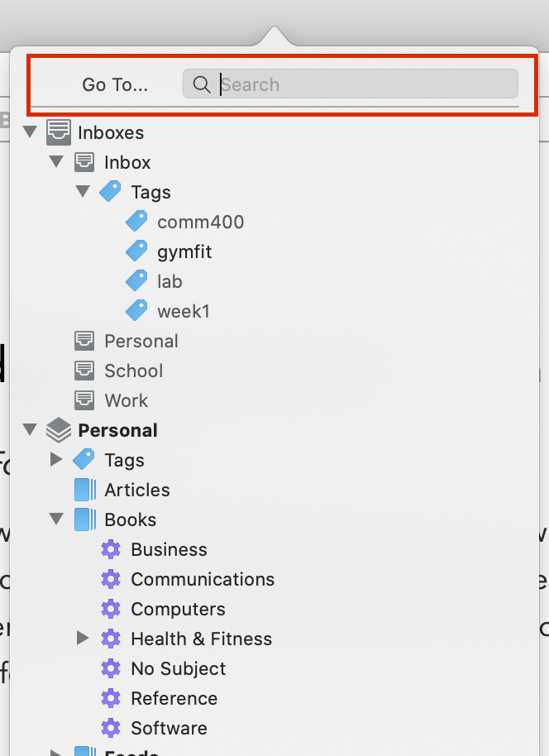Click the magnifying glass search icon
The image size is (549, 756).
[x=202, y=84]
